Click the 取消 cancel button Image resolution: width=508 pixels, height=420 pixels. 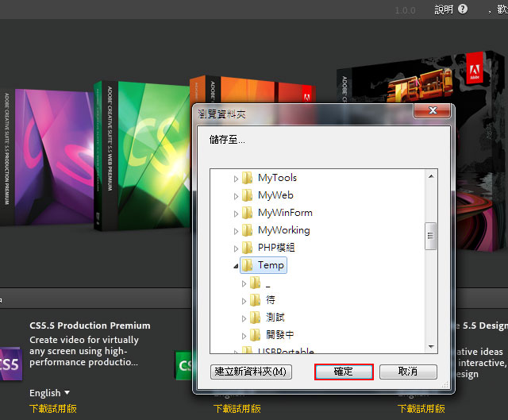pos(408,372)
